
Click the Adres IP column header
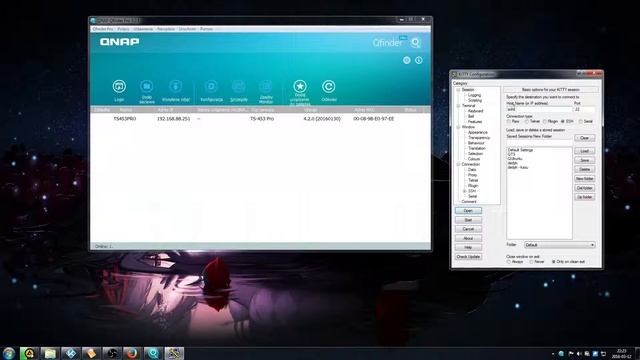166,110
